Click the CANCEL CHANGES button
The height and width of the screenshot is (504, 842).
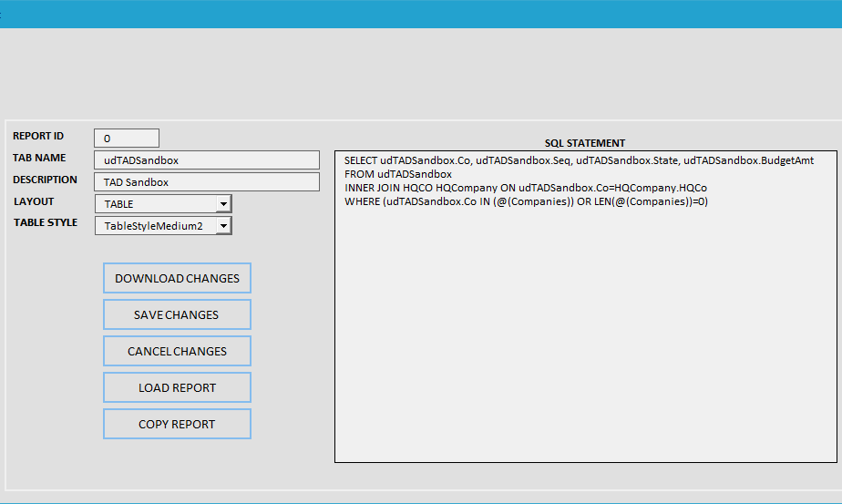click(177, 352)
